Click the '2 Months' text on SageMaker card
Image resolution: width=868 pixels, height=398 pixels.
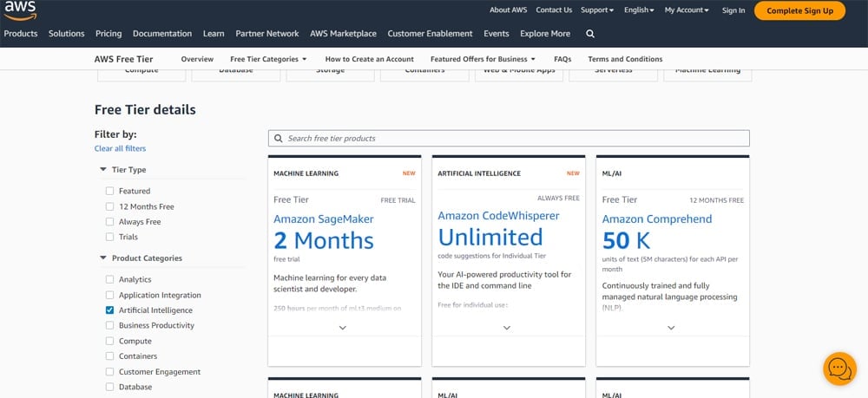(324, 241)
